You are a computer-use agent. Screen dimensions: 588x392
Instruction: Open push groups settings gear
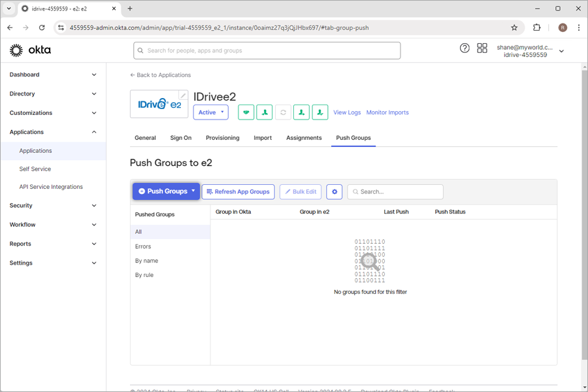coord(334,191)
